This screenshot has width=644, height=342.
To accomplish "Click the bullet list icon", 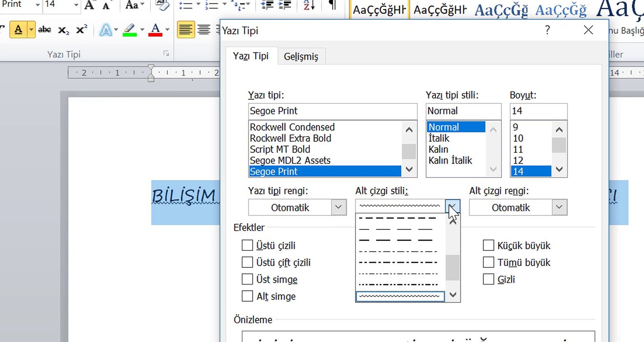I will (x=186, y=5).
